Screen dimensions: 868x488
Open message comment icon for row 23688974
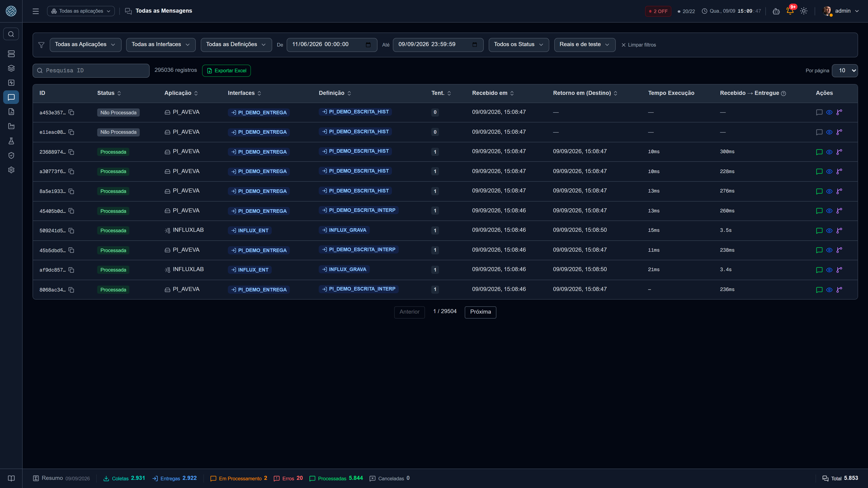point(819,152)
